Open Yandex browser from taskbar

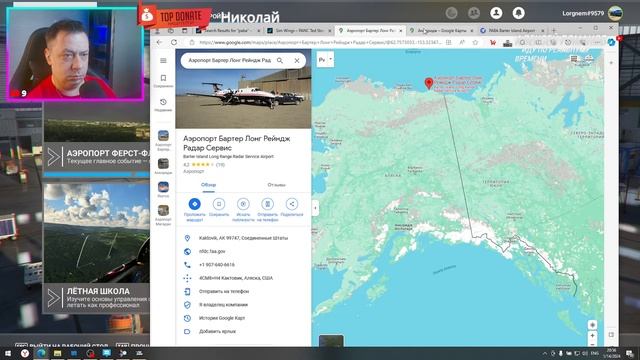point(25,353)
